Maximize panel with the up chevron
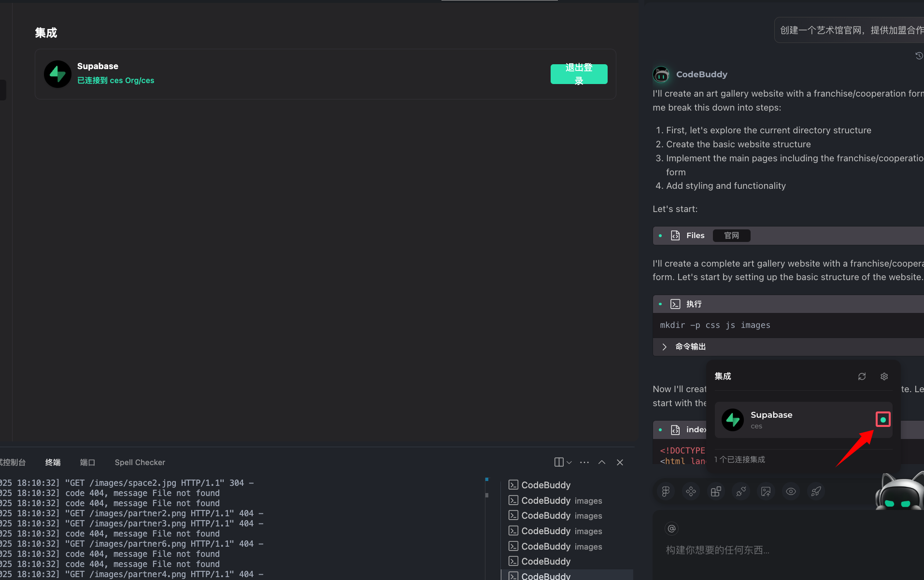Screen dimensions: 924x580 coord(602,462)
